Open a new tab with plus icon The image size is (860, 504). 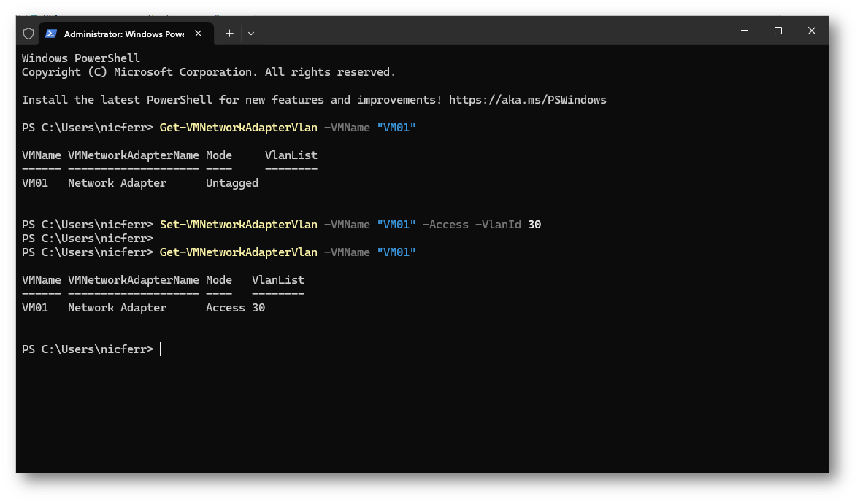point(229,34)
